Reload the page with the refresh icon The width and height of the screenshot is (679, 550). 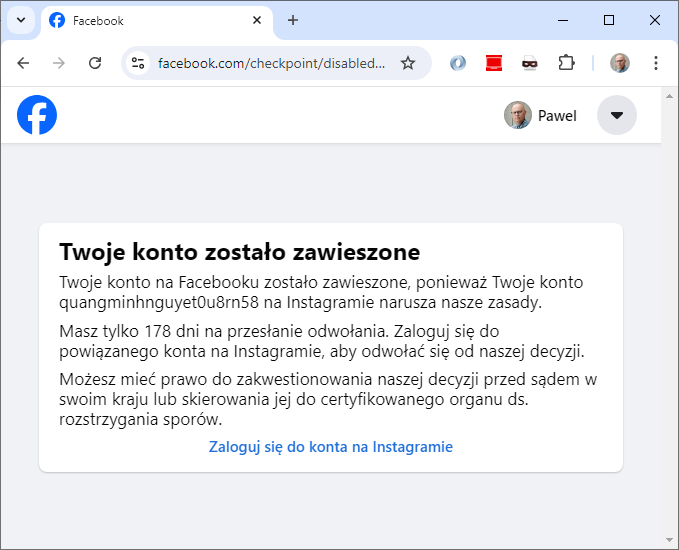tap(95, 63)
